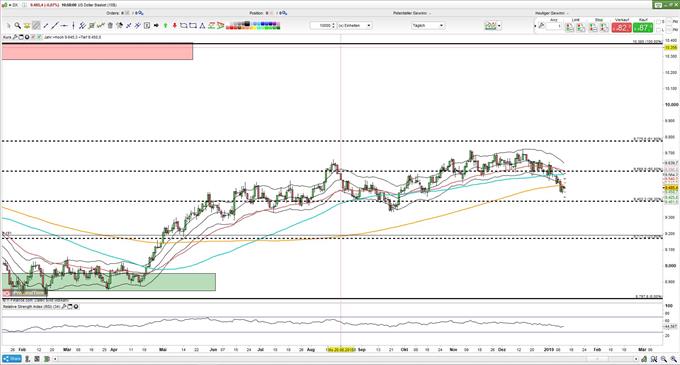680x365 pixels.
Task: Place a red down arrow marker
Action: click(175, 26)
